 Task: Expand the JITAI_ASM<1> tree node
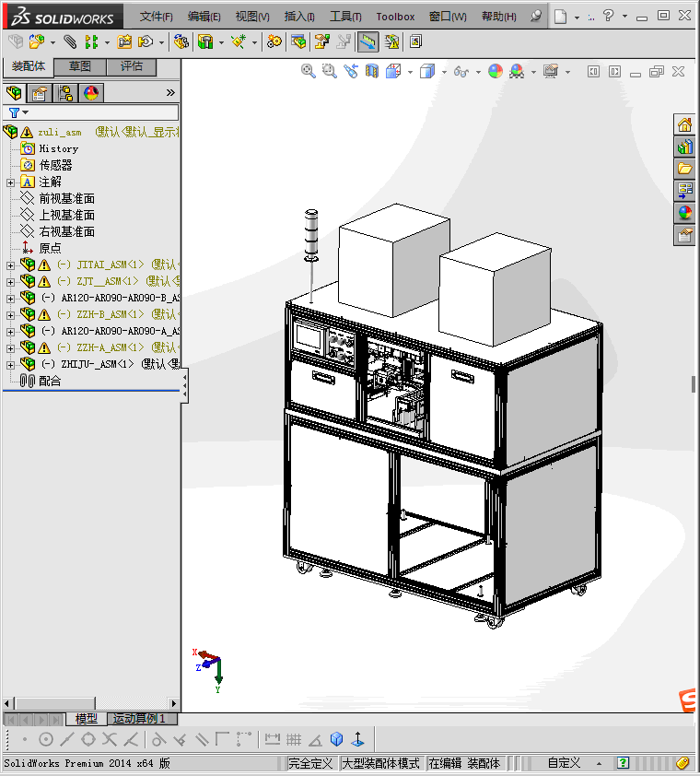click(x=10, y=265)
